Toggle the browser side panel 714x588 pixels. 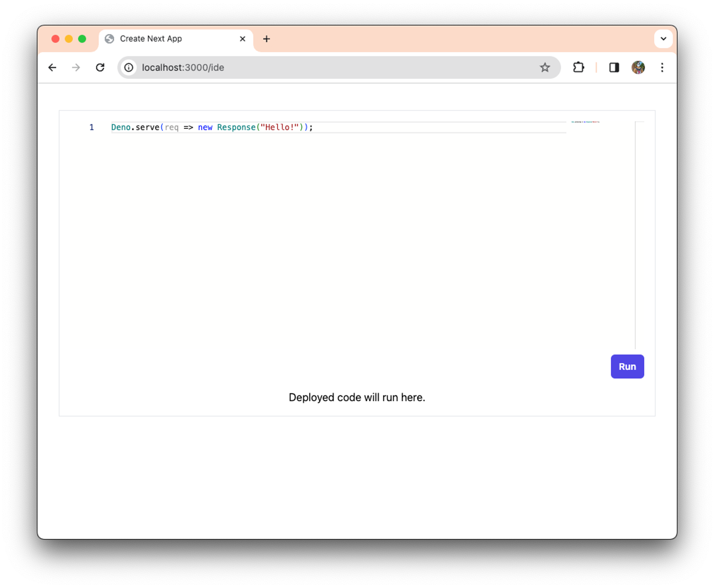[x=614, y=67]
